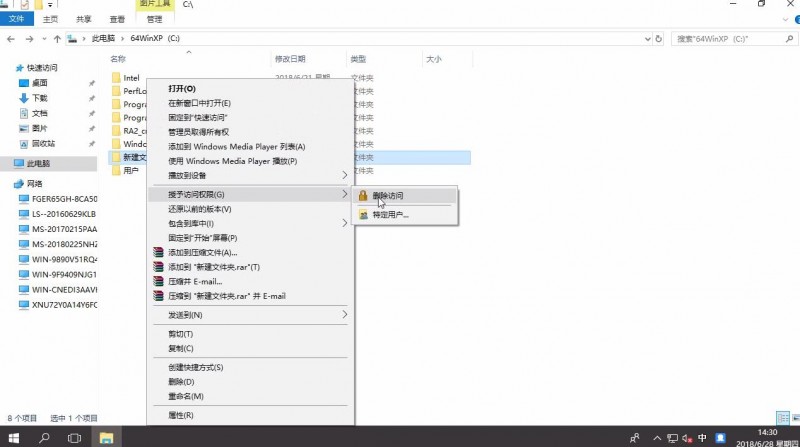Choose 剪切(T) in context menu
The height and width of the screenshot is (447, 800).
(x=181, y=334)
